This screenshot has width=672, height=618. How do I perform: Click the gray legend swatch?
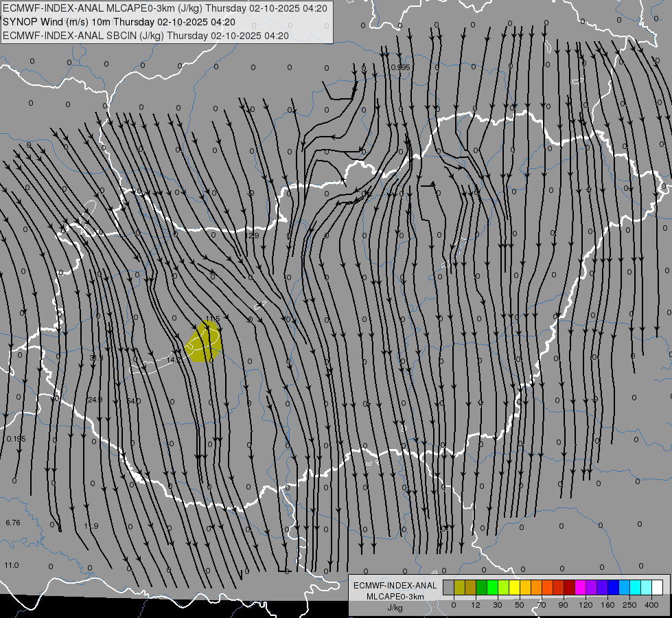[x=449, y=587]
